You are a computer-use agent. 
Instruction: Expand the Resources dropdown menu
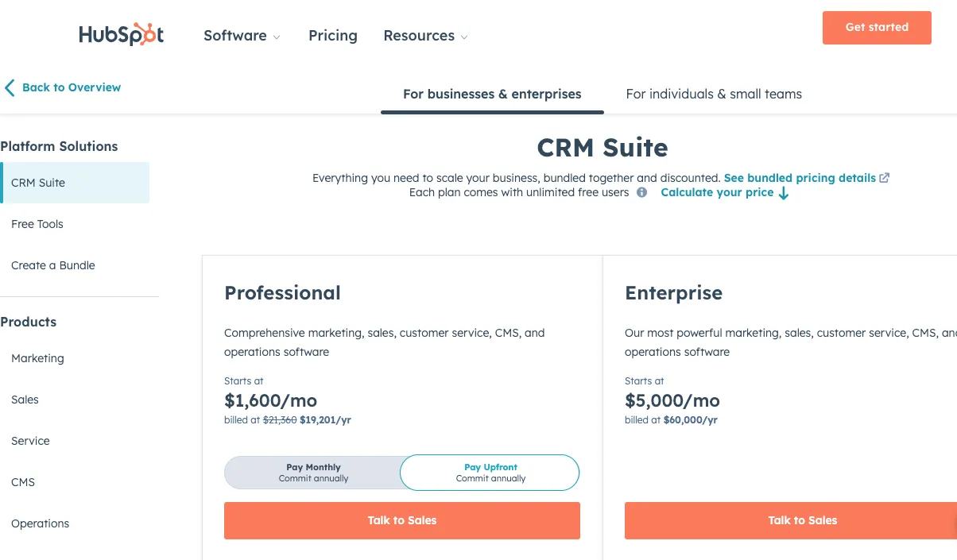pyautogui.click(x=425, y=36)
